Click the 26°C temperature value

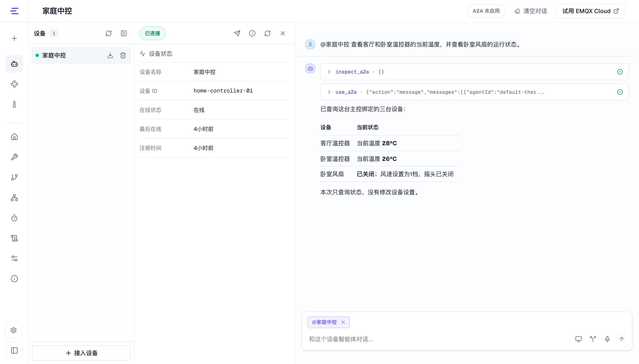389,159
